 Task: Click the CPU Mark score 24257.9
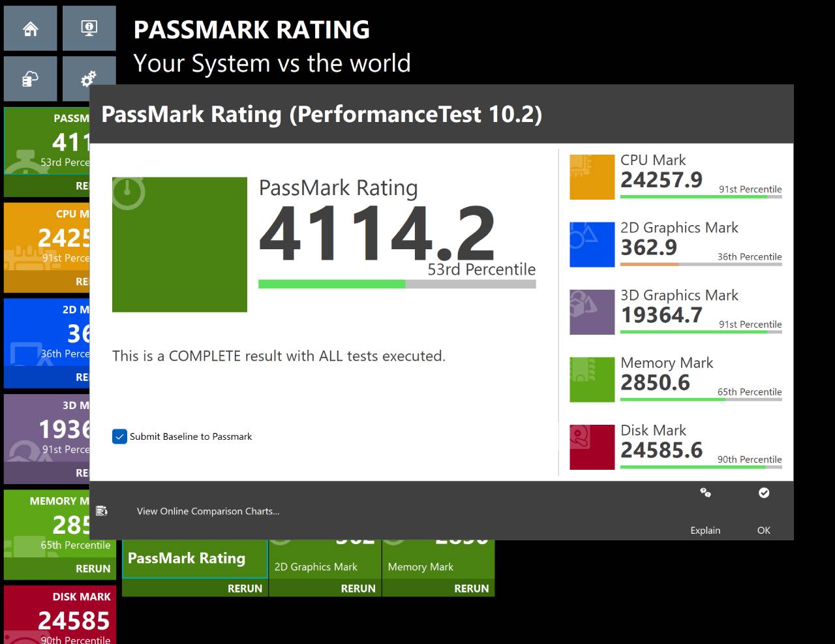(661, 180)
